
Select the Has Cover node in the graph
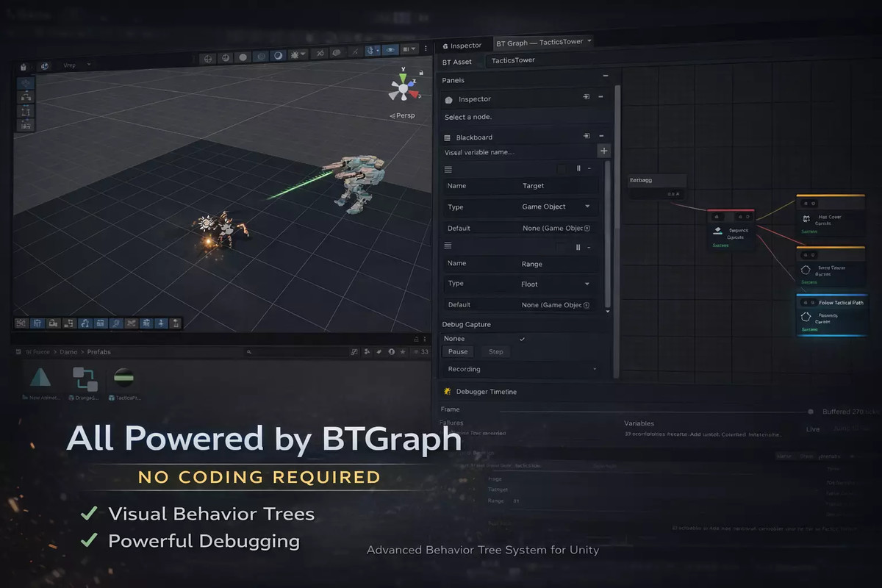pyautogui.click(x=831, y=215)
